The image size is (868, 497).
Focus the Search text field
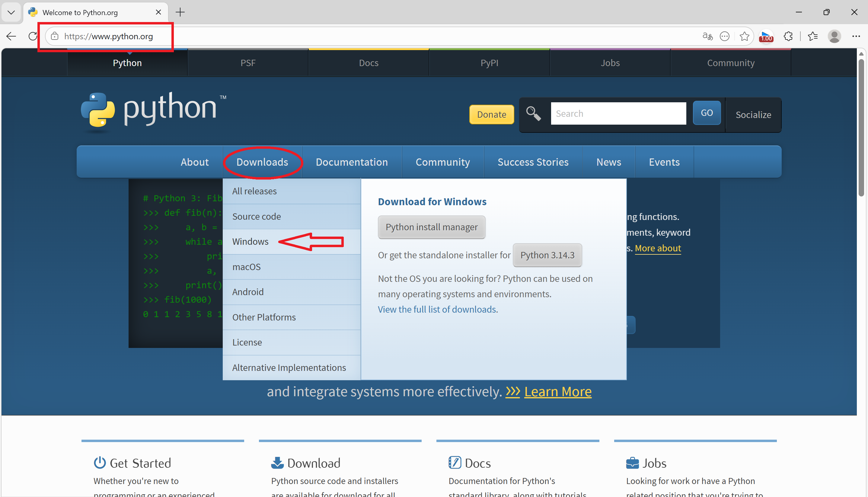(618, 113)
